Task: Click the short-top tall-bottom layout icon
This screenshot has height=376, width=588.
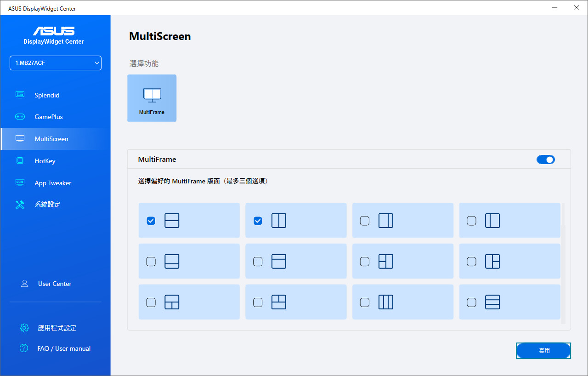Action: tap(279, 262)
